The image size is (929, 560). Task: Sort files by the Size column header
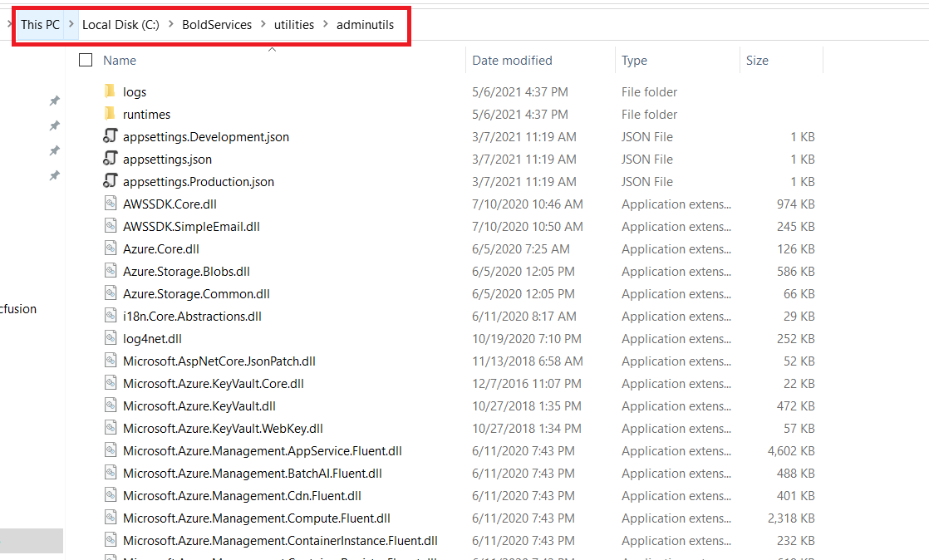[x=757, y=60]
